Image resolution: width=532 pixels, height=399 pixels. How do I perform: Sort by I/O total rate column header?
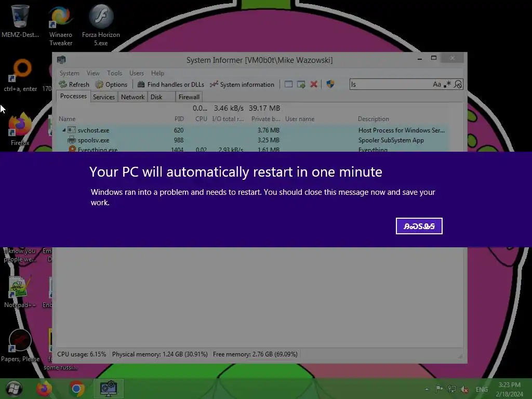coord(228,119)
